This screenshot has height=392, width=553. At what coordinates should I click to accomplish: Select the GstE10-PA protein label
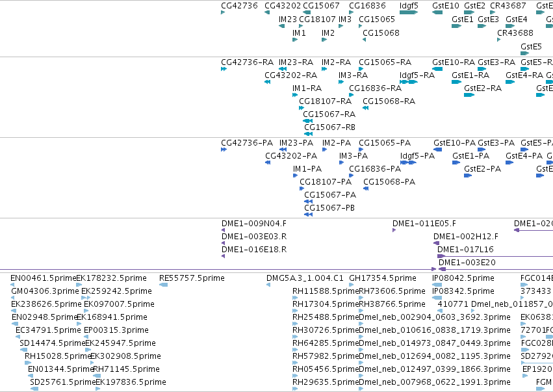coord(455,143)
